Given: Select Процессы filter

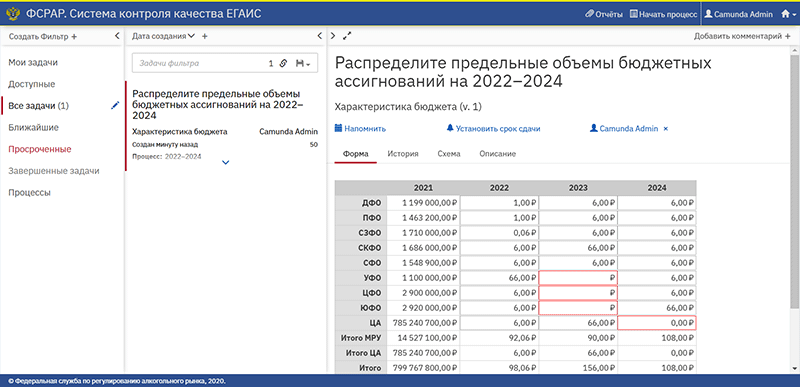Looking at the screenshot, I should (30, 193).
